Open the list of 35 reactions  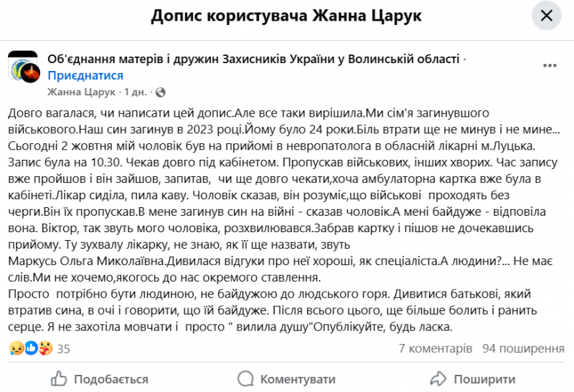point(63,349)
